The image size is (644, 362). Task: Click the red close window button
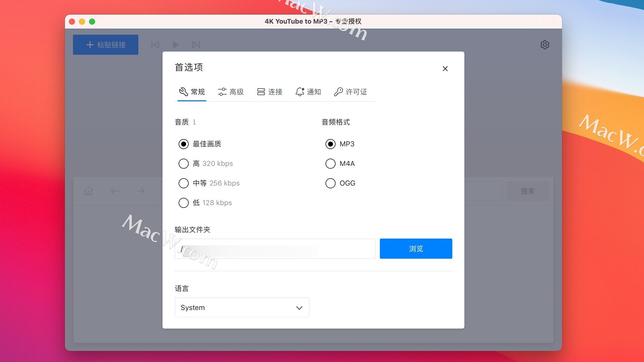(72, 22)
